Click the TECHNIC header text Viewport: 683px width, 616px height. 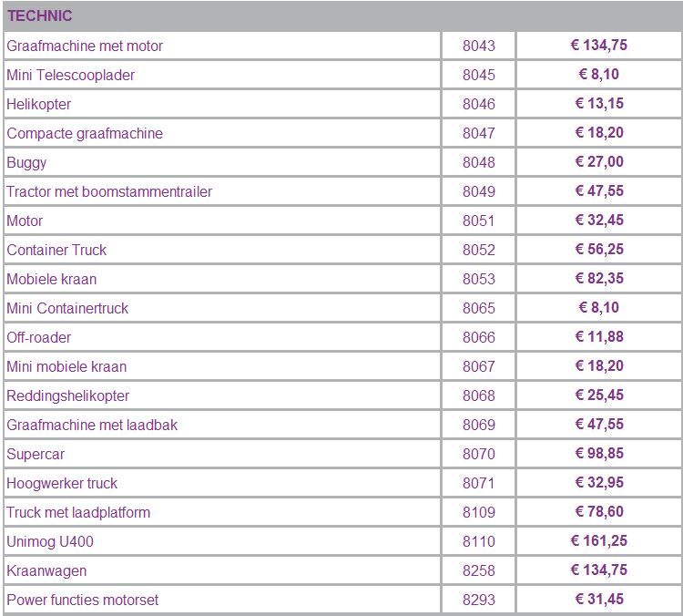coord(39,15)
